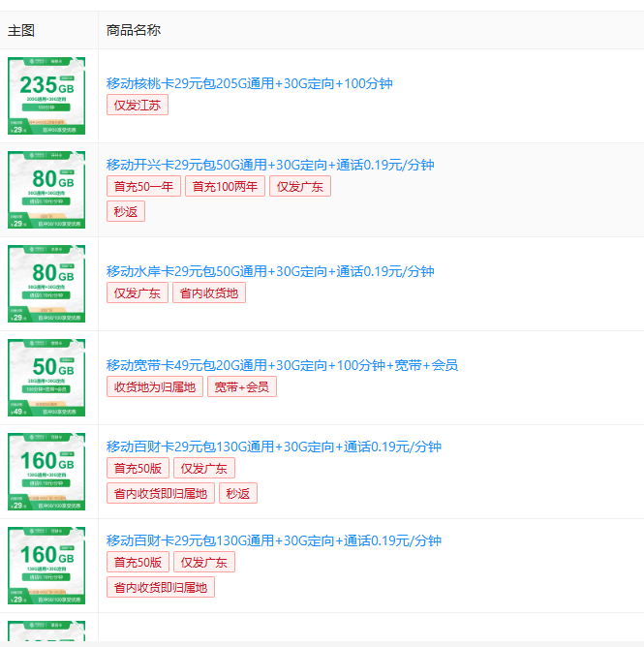This screenshot has width=644, height=647.
Task: Click 首充50版 tag in the last 百财卡 row
Action: click(x=138, y=562)
